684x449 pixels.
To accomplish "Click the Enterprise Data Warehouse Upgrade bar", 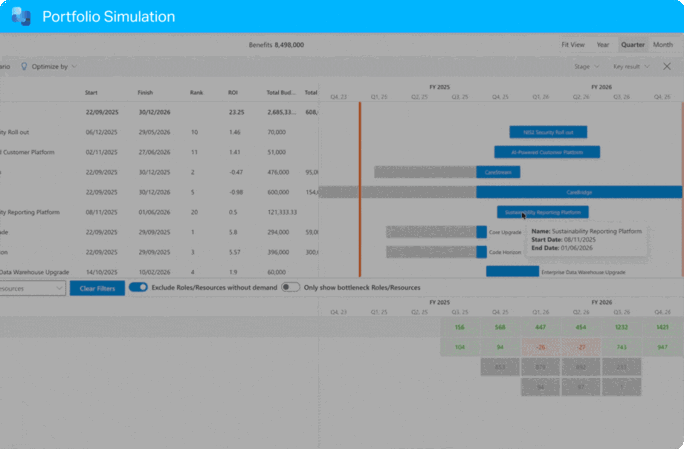I will click(x=512, y=271).
